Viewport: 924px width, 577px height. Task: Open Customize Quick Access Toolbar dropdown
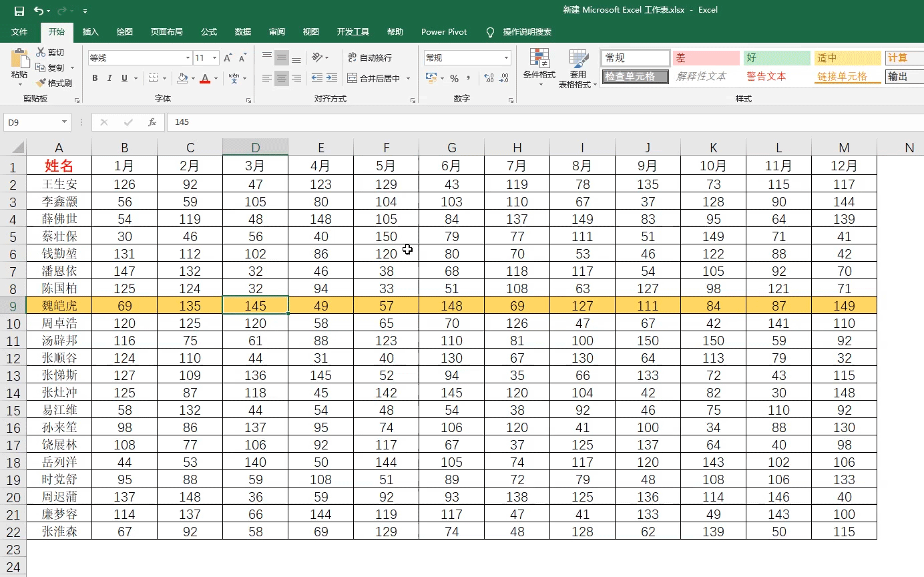(85, 11)
